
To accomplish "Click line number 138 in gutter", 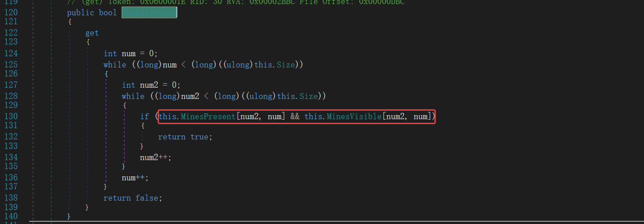I will click(10, 198).
